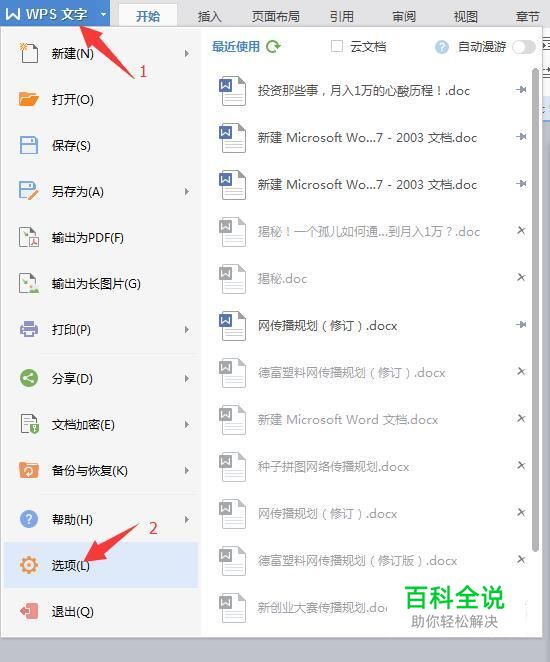Pin 德富塑料网传播规划（修订版）.docx entry
Screen dimensions: 550x662
coord(521,559)
